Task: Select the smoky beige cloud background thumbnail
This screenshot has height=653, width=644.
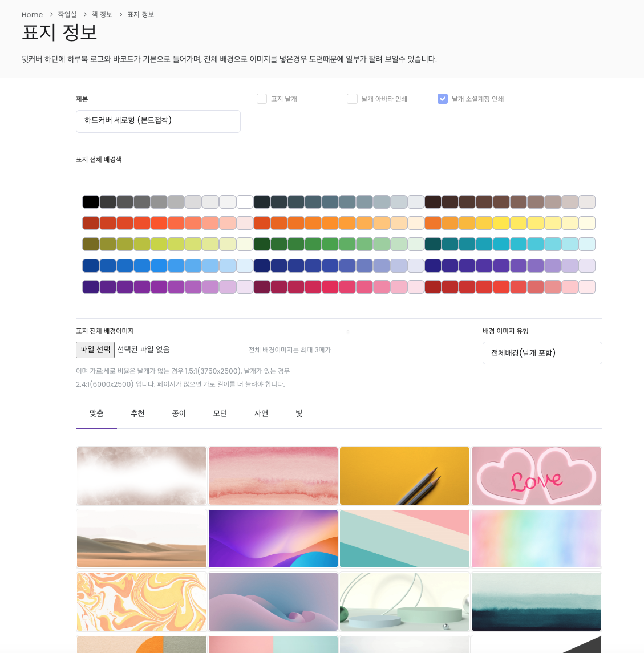Action: point(141,476)
